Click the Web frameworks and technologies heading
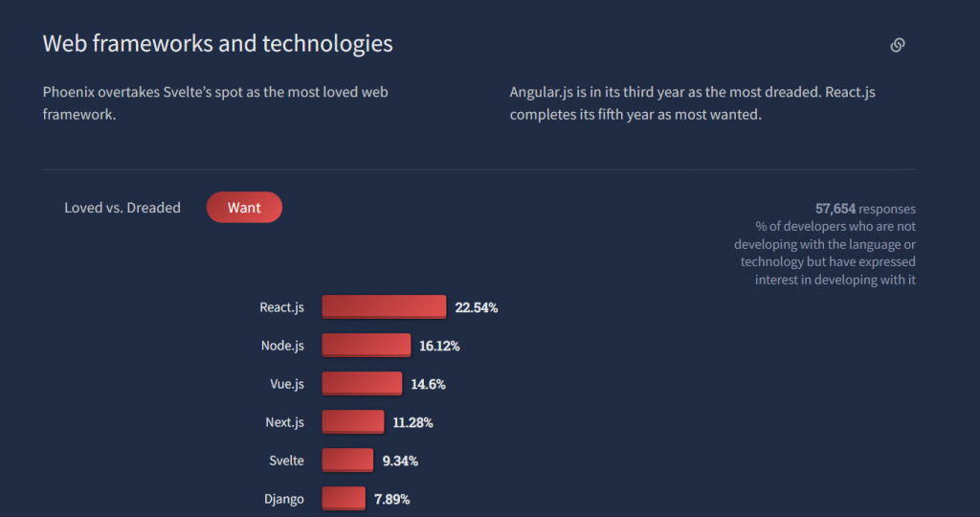The height and width of the screenshot is (517, 980). tap(217, 44)
